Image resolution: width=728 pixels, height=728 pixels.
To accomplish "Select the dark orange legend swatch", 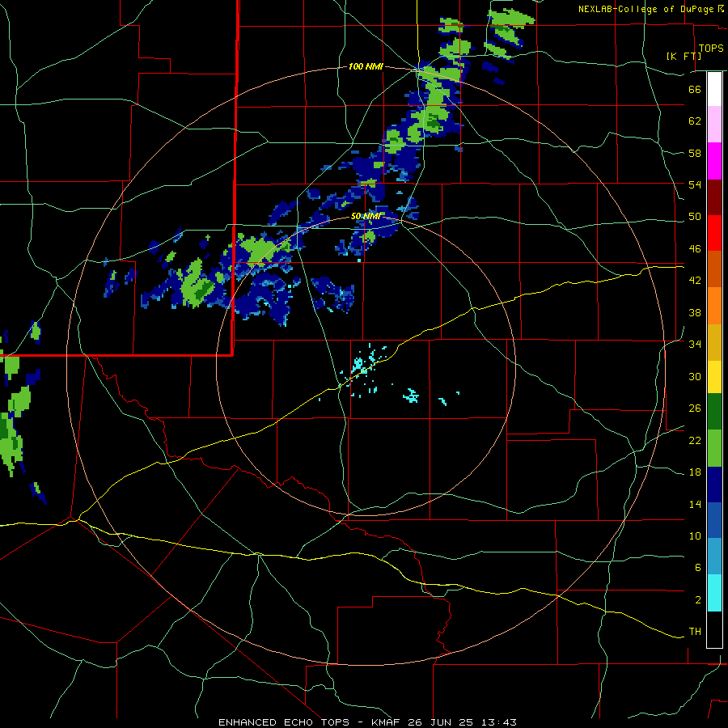I will point(714,269).
